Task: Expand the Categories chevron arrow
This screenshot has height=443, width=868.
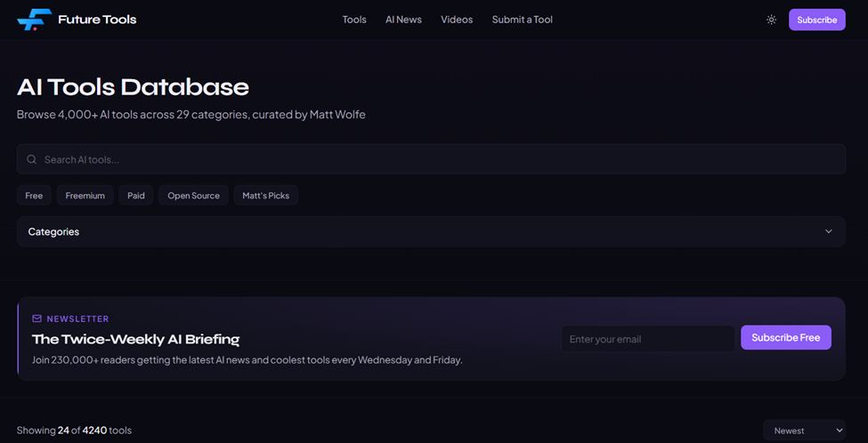Action: (x=828, y=231)
